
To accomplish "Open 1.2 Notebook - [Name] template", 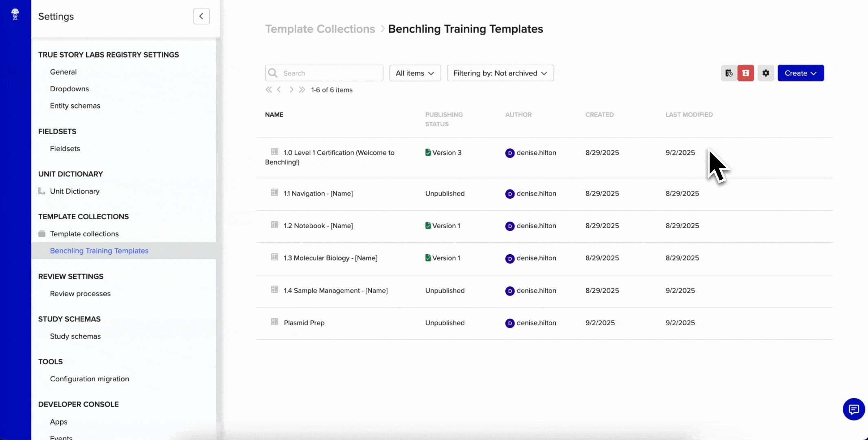I will coord(318,226).
